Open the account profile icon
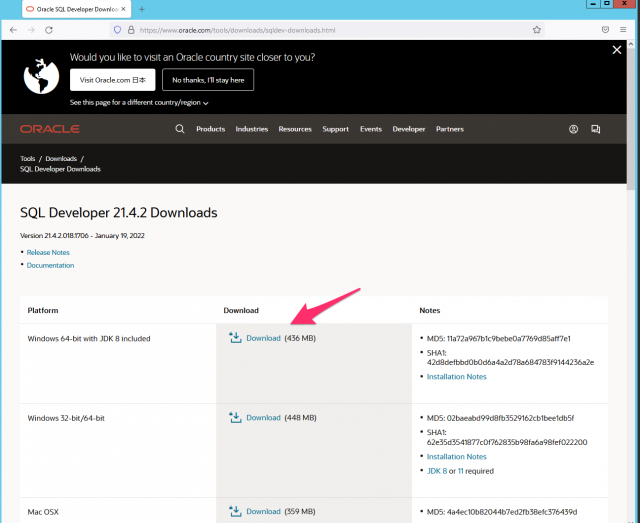The image size is (640, 523). pyautogui.click(x=573, y=129)
